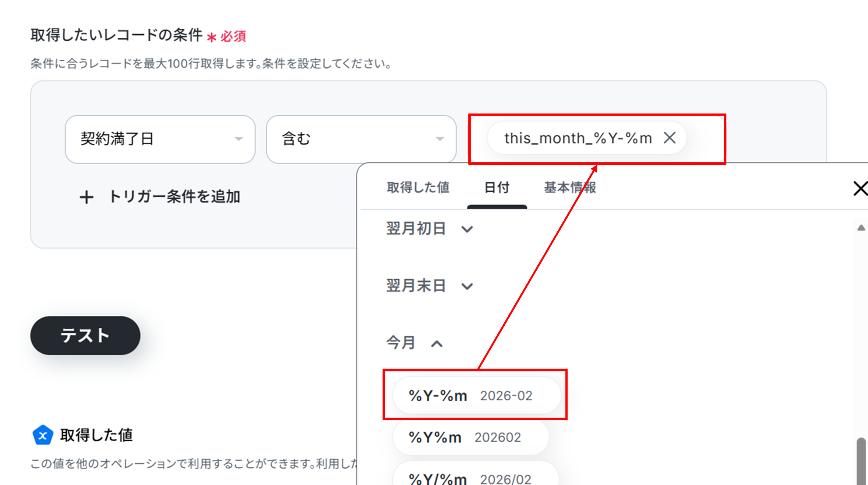Click the plus icon to add trigger condition

86,197
